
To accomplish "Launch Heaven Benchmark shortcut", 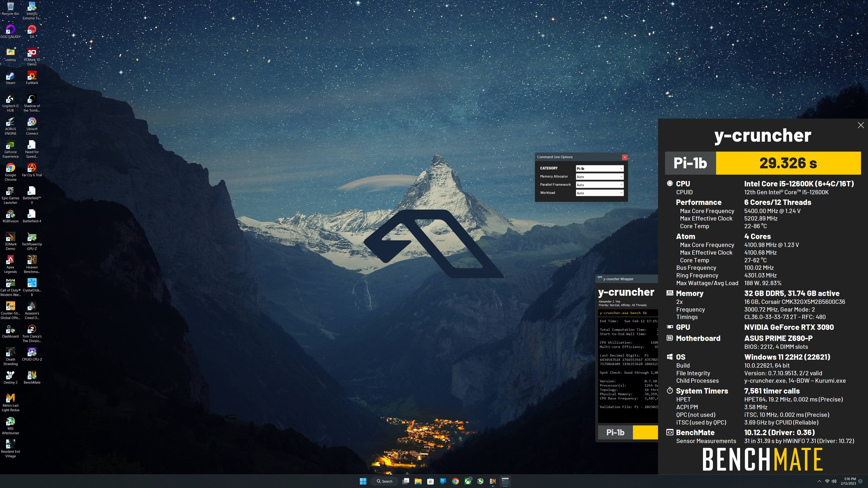I will tap(32, 264).
